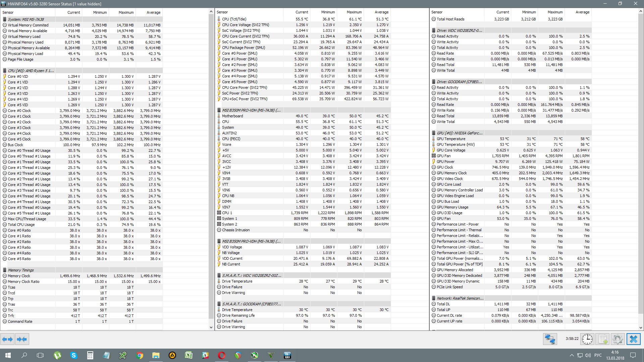Click the right panel scrollbar up arrow
Viewport: 644px width, 362px height.
point(641,11)
